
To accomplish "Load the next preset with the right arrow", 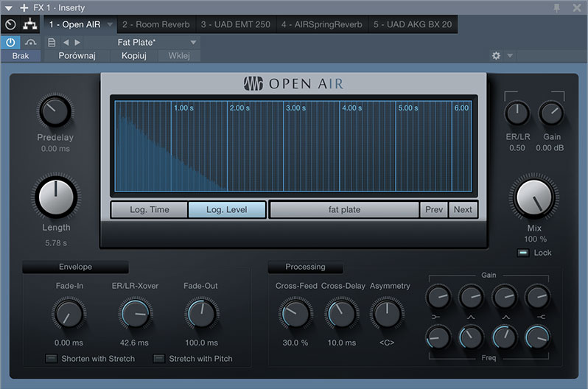I will [x=77, y=43].
